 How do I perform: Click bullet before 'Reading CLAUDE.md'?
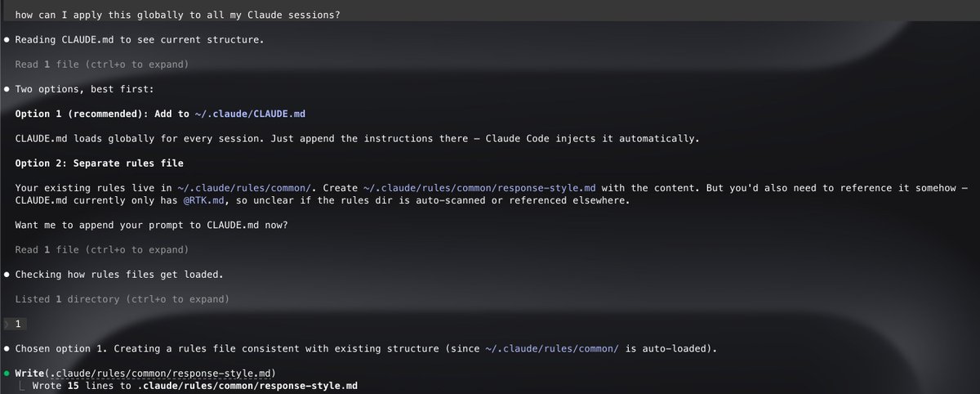(7, 39)
